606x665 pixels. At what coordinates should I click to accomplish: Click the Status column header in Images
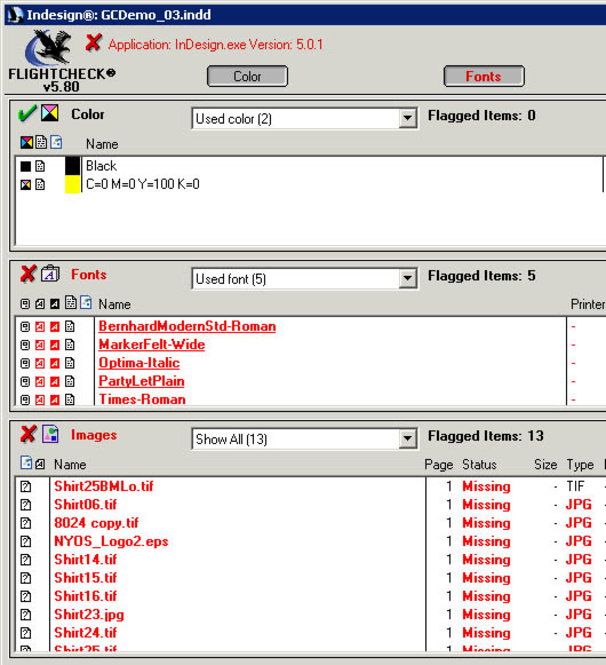click(x=479, y=464)
